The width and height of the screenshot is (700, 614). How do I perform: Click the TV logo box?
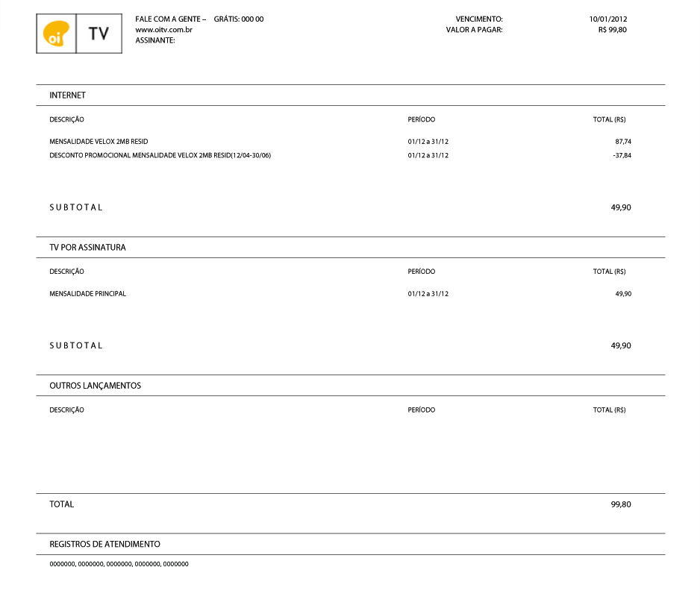(x=99, y=34)
